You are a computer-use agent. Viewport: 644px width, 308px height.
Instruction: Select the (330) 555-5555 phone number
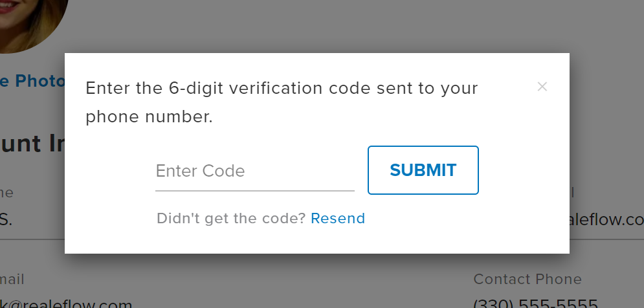[535, 304]
